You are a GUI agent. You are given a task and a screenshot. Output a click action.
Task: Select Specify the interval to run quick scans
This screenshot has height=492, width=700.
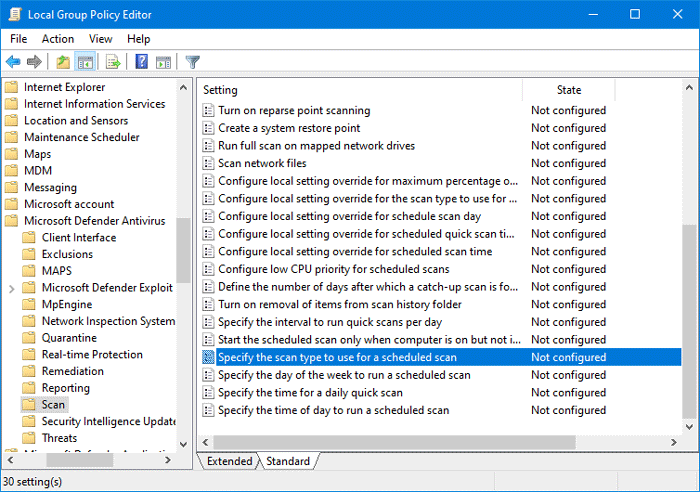[330, 322]
